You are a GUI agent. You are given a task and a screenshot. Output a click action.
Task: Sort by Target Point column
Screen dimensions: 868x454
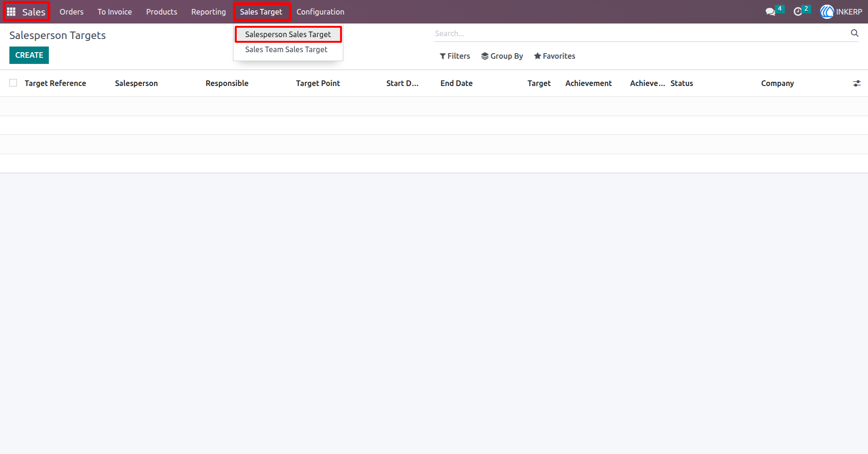(x=318, y=83)
